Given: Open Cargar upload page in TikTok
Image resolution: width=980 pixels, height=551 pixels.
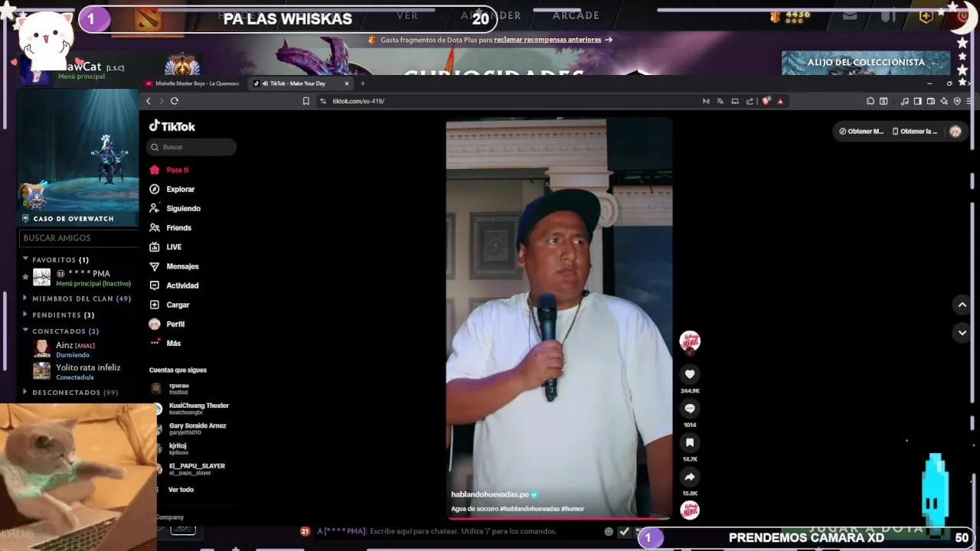Looking at the screenshot, I should coord(170,305).
